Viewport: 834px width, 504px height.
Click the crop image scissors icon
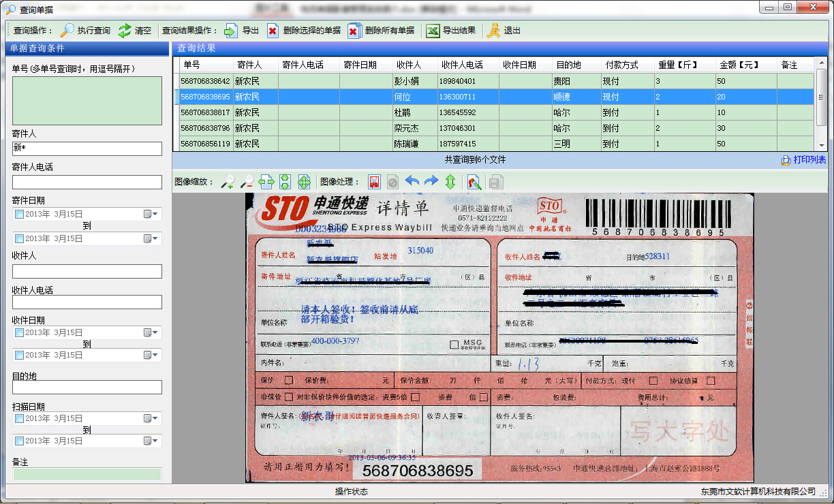(374, 182)
